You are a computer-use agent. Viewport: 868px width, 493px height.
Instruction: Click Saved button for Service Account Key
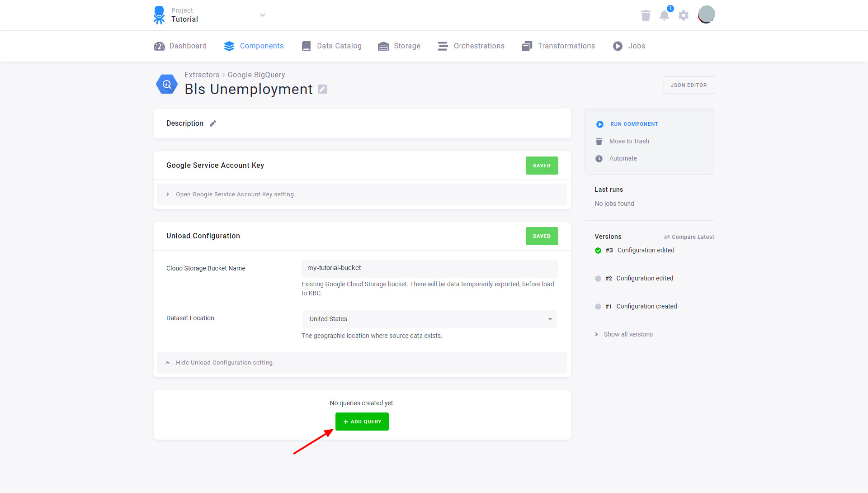coord(542,166)
